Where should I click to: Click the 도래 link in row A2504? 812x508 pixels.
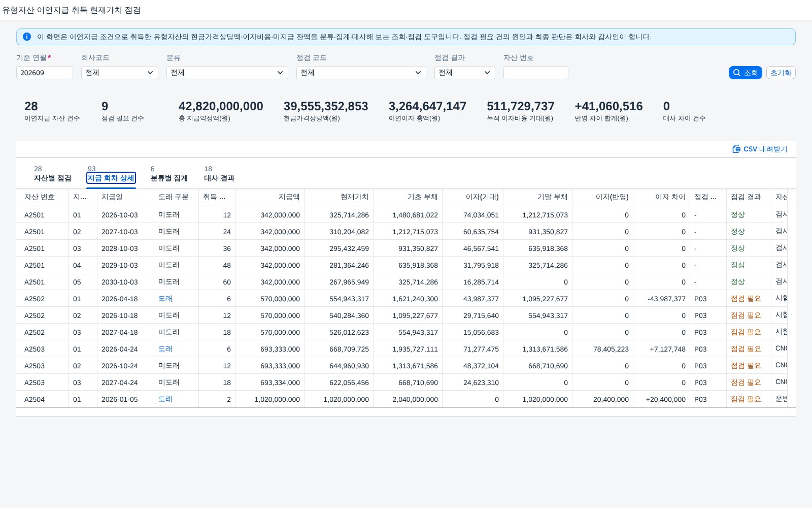pos(165,399)
